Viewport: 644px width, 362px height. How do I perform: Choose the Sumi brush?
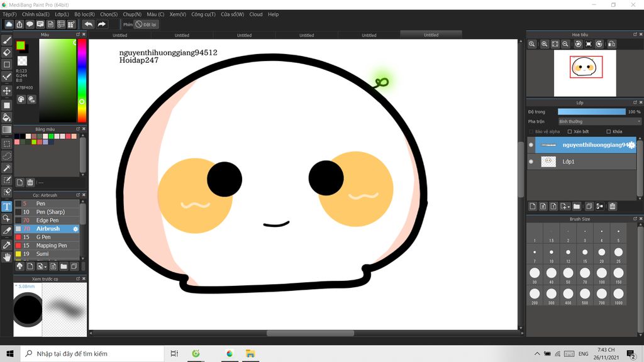pyautogui.click(x=47, y=254)
